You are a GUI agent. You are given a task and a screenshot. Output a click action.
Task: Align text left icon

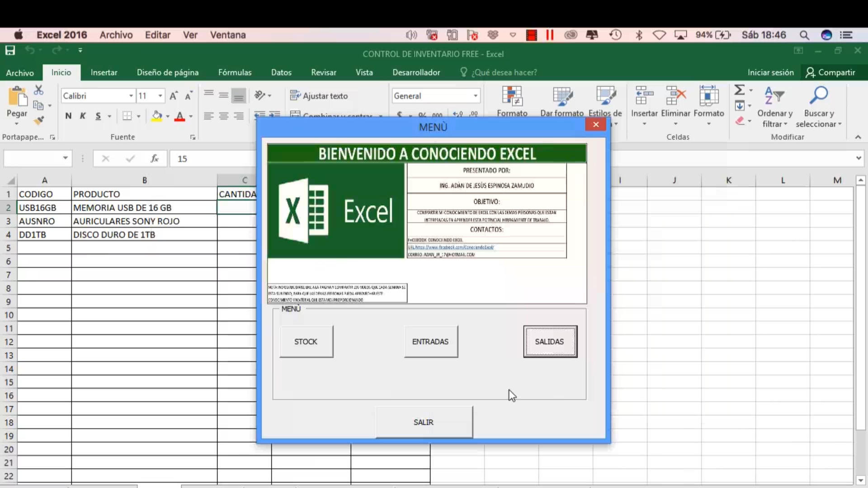[208, 116]
